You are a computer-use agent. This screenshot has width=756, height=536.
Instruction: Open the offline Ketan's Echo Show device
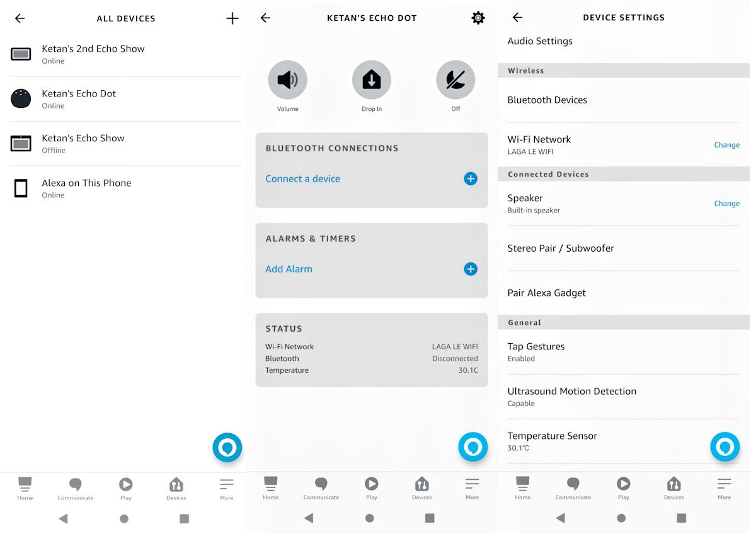pos(126,144)
